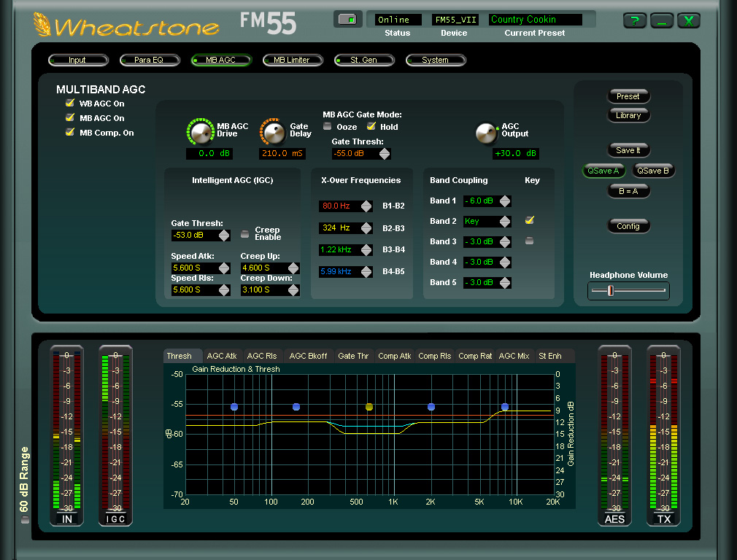Select Ooze gate mode checkbox
737x560 pixels.
(328, 127)
